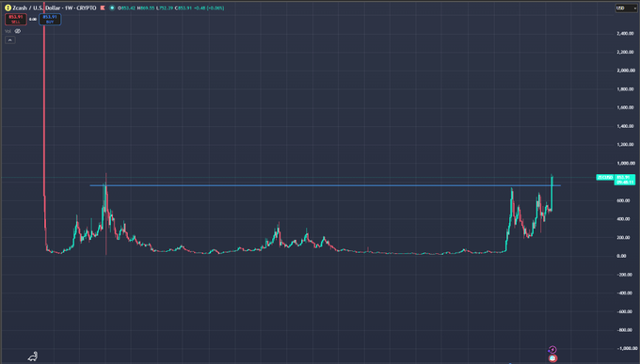Click the Zcash coin logo icon
The height and width of the screenshot is (364, 640).
[8, 8]
